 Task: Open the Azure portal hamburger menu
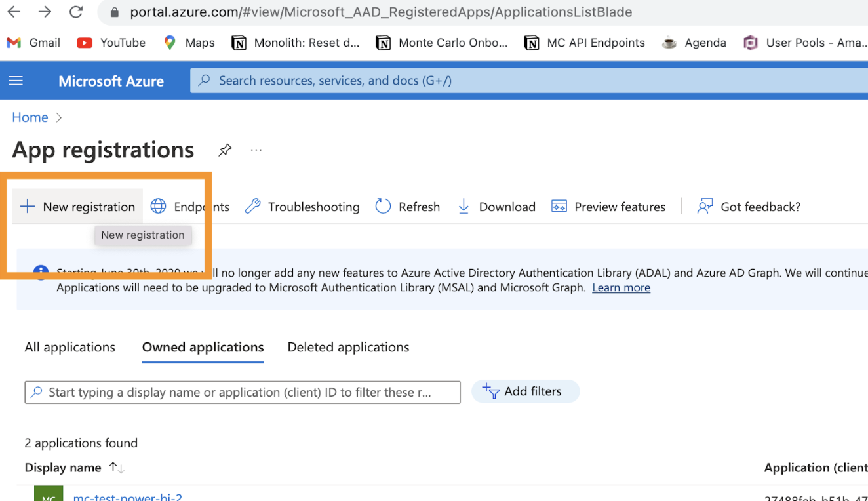tap(16, 81)
